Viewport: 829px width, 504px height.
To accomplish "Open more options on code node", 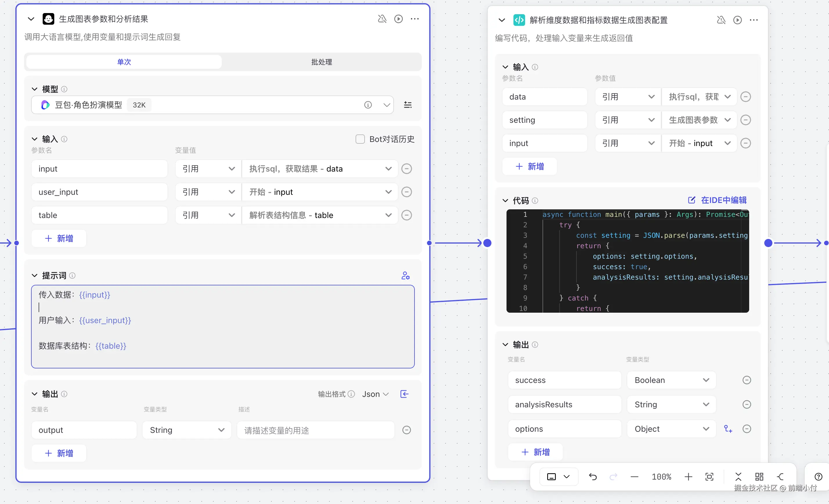I will coord(754,20).
